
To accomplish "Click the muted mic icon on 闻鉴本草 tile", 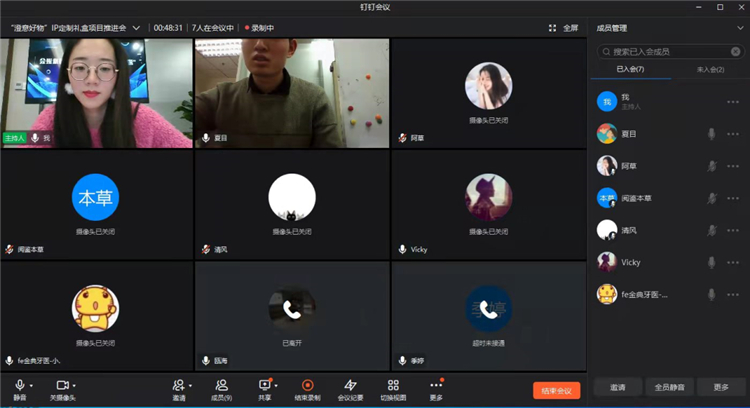I will (9, 249).
